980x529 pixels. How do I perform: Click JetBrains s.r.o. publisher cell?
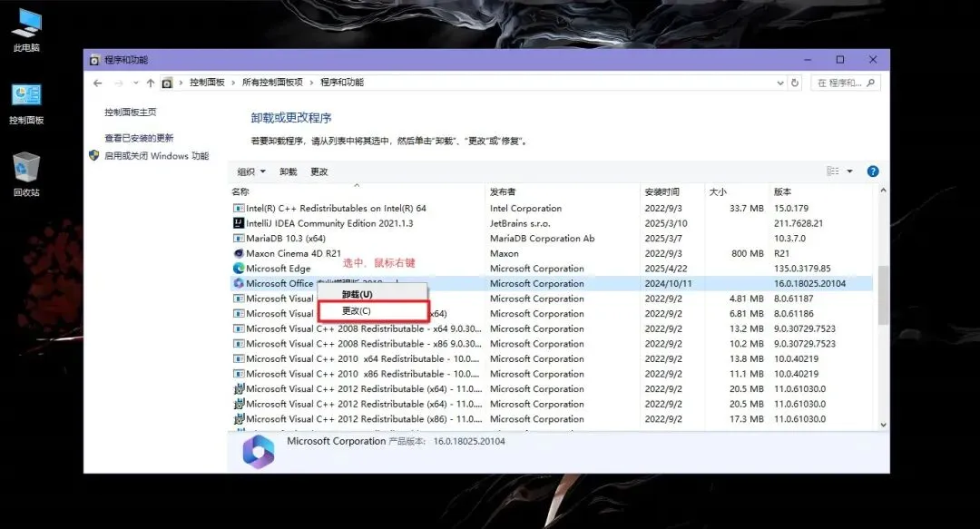coord(520,223)
